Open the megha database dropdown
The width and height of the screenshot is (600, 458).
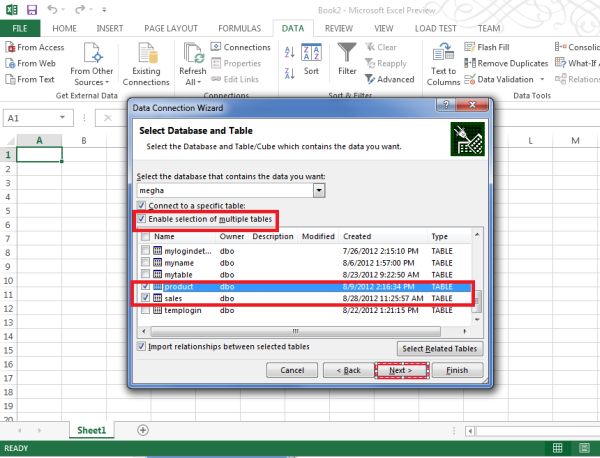click(x=319, y=190)
